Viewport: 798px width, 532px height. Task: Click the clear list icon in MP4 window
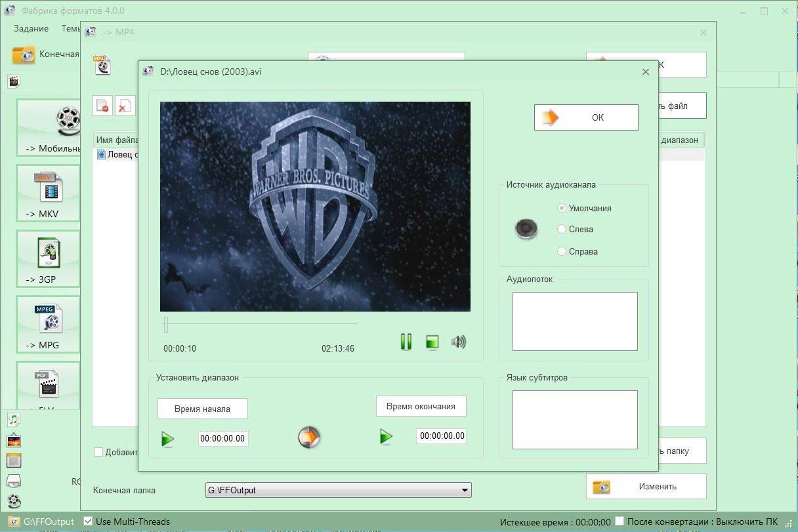coord(125,106)
